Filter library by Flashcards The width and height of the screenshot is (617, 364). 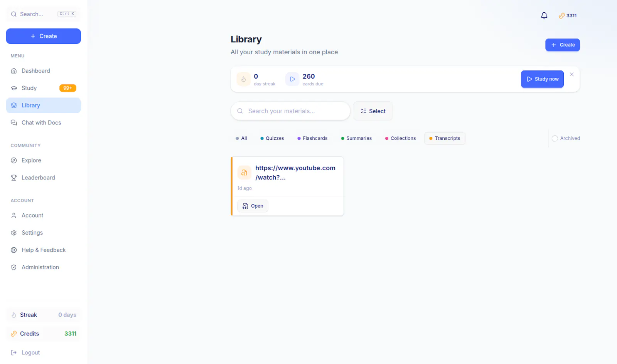pos(312,139)
